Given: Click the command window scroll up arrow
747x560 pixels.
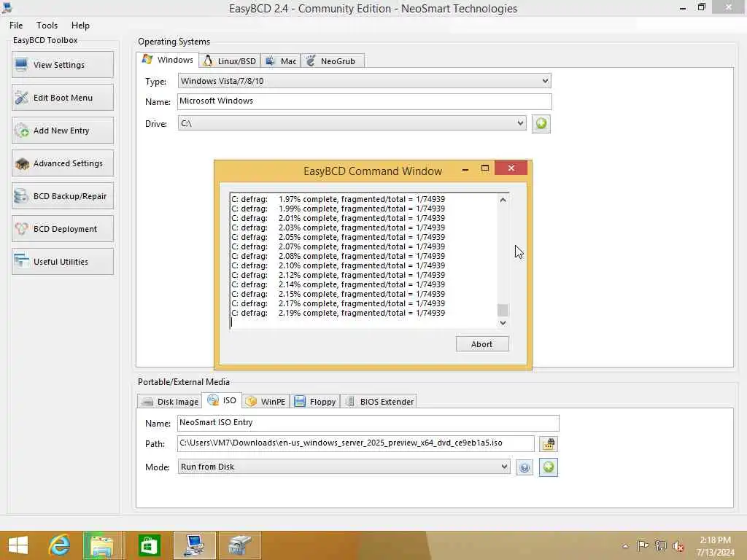Looking at the screenshot, I should (503, 200).
